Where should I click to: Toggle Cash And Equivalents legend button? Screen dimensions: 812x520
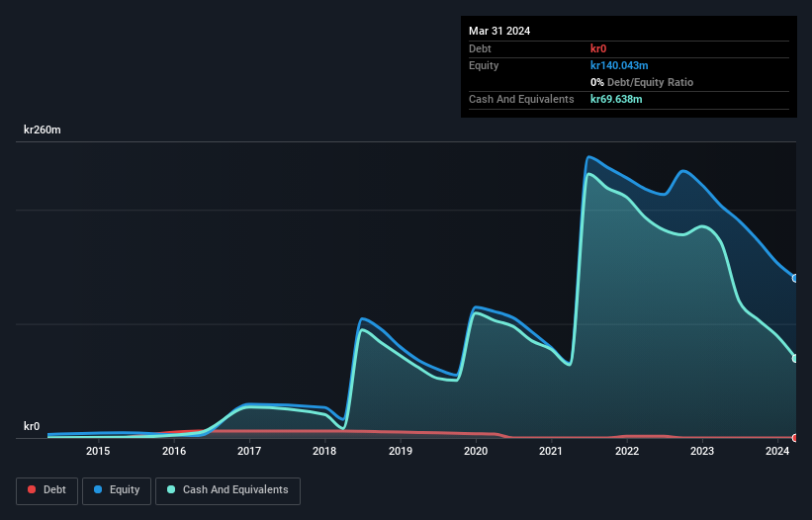tap(227, 490)
